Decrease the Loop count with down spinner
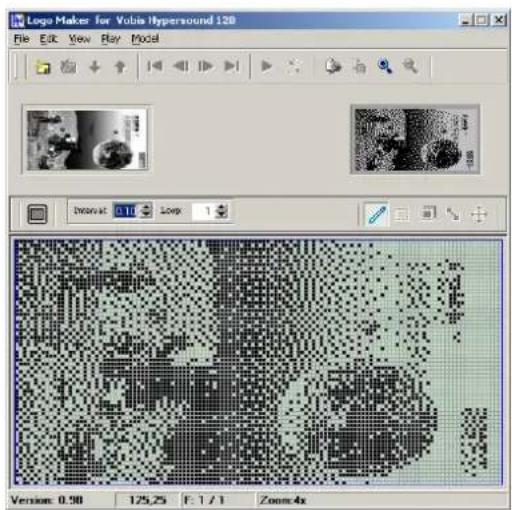Viewport: 512px width, 510px height. point(222,215)
